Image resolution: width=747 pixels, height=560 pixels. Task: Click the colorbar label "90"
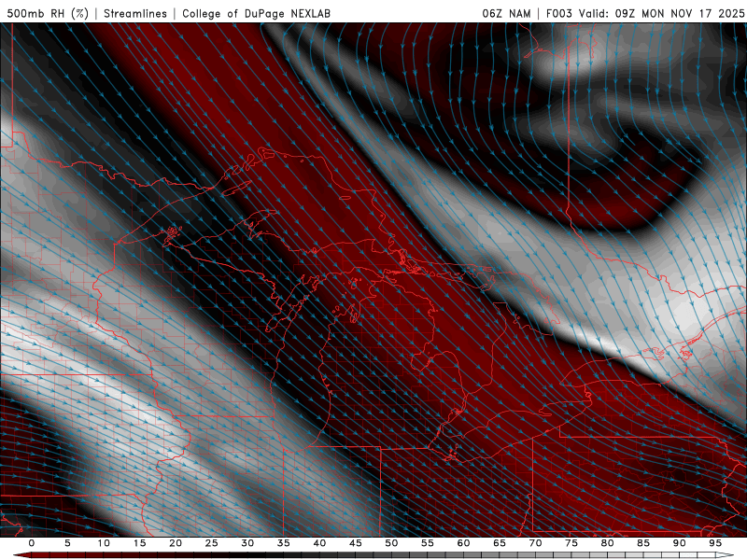pos(680,543)
